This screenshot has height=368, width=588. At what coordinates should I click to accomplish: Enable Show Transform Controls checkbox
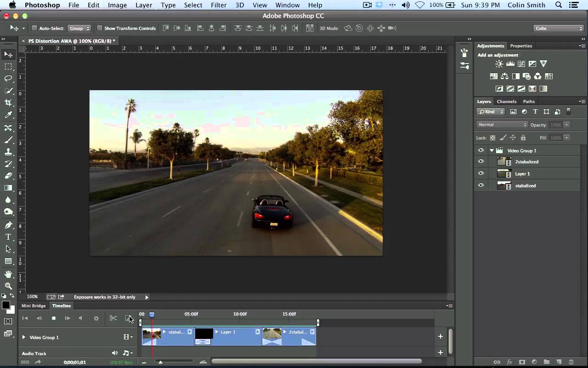[x=99, y=29]
